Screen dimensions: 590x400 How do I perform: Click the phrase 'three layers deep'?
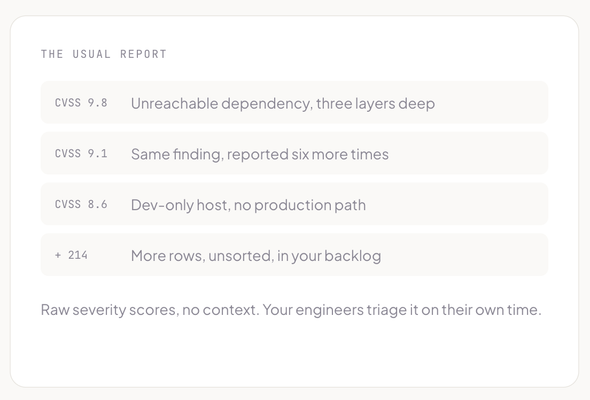376,103
